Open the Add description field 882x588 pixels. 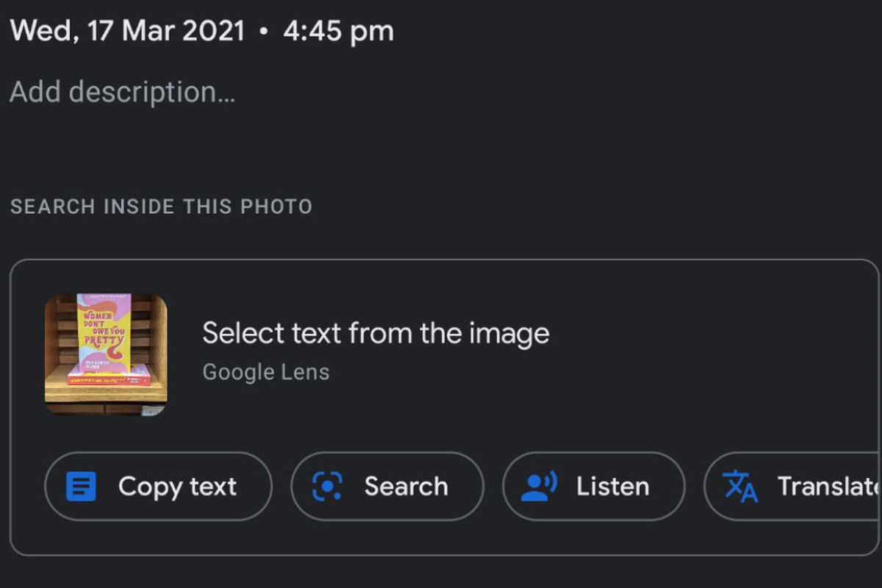tap(122, 91)
